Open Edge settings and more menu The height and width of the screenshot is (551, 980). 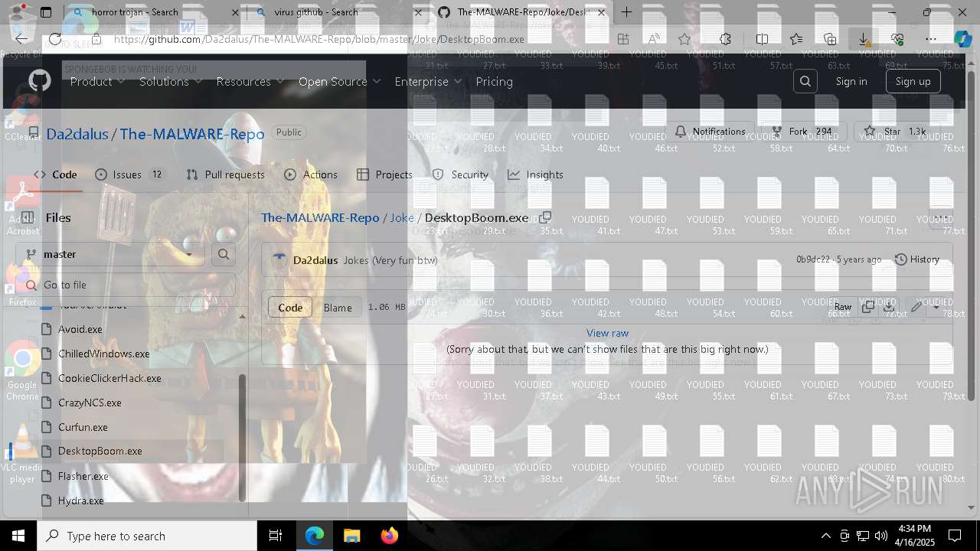[931, 39]
